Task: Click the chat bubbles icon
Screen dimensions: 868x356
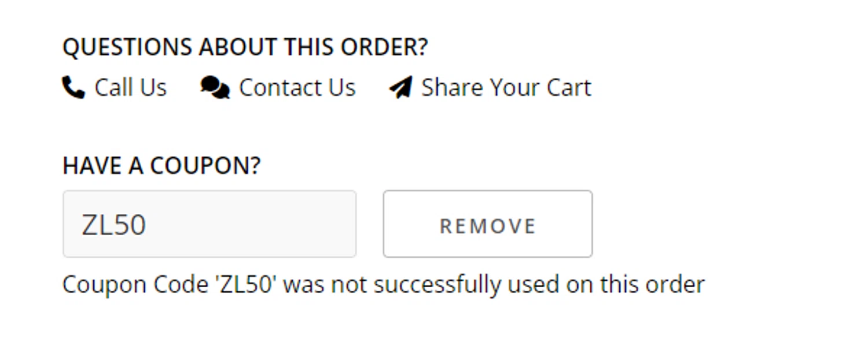Action: [x=215, y=88]
